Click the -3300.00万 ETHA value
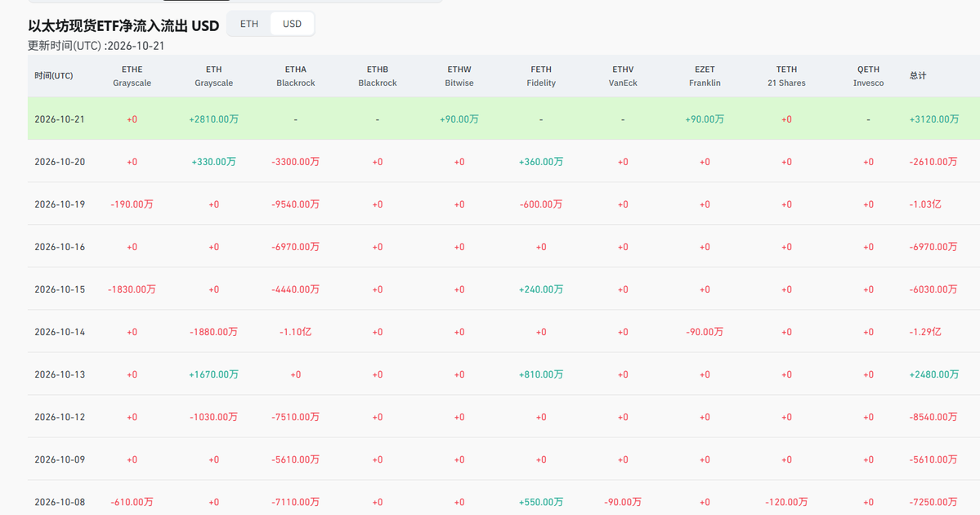This screenshot has width=980, height=515. pos(296,162)
